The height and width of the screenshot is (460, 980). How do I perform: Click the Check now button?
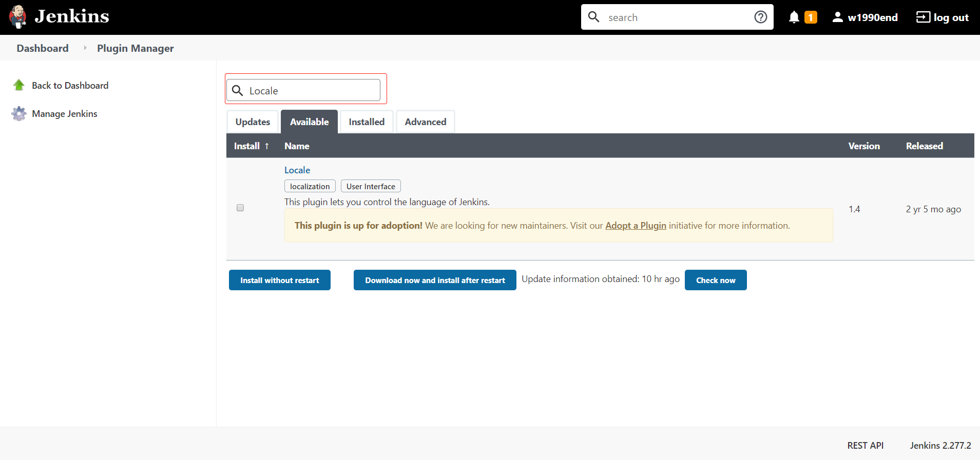pos(716,280)
